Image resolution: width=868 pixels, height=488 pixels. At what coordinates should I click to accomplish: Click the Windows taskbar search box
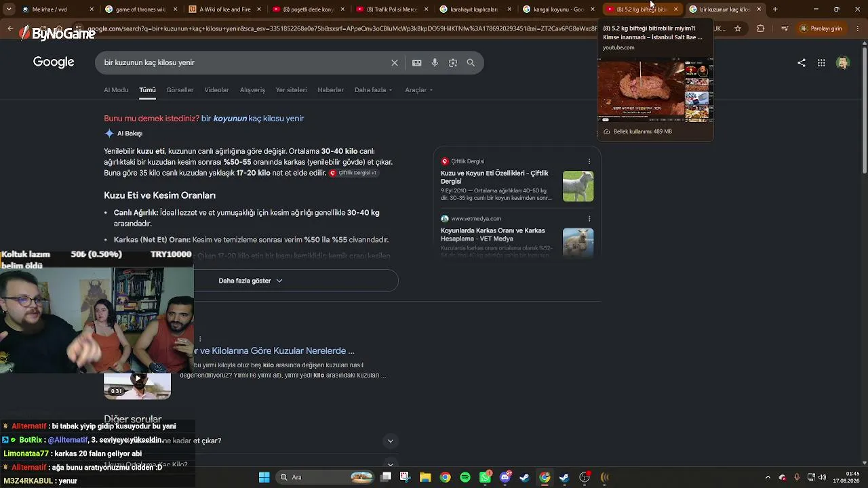pos(325,477)
